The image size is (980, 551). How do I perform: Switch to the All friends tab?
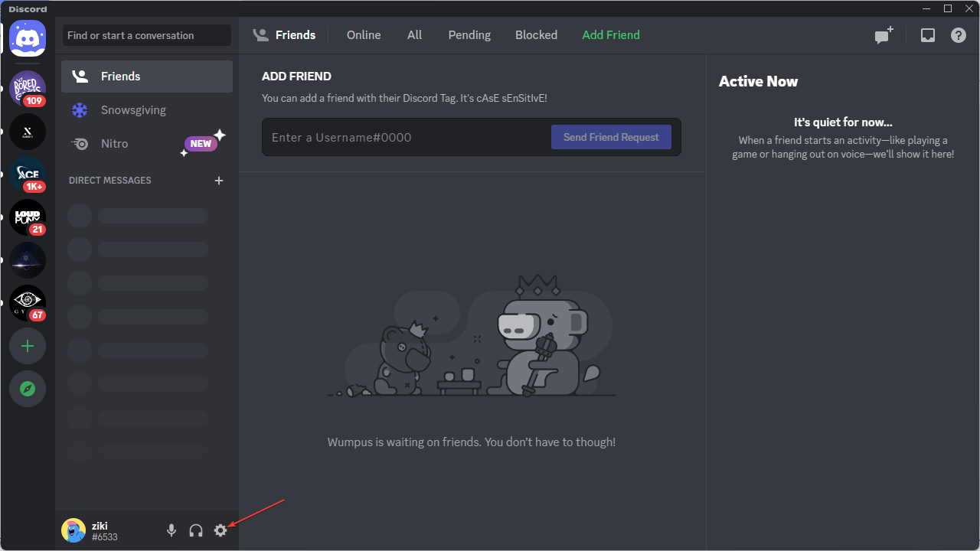pyautogui.click(x=415, y=35)
